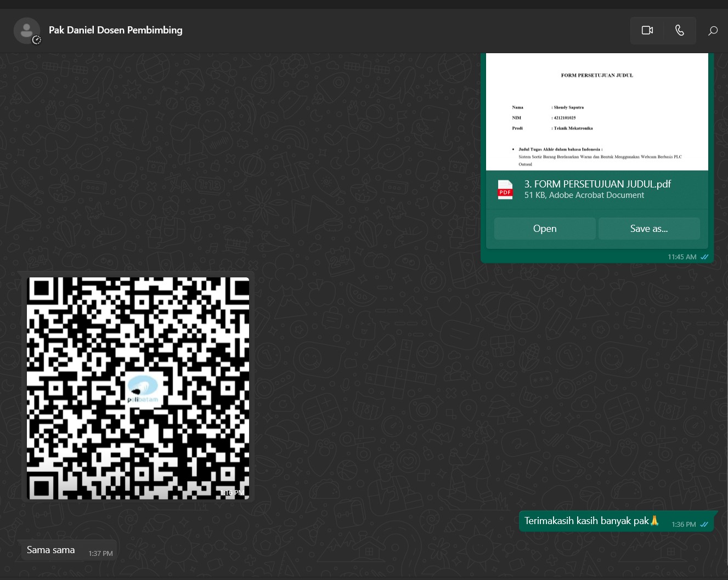Select the "Terimakasih kasih banyak pak" message
Viewport: 728px width, 580px height.
[x=586, y=521]
